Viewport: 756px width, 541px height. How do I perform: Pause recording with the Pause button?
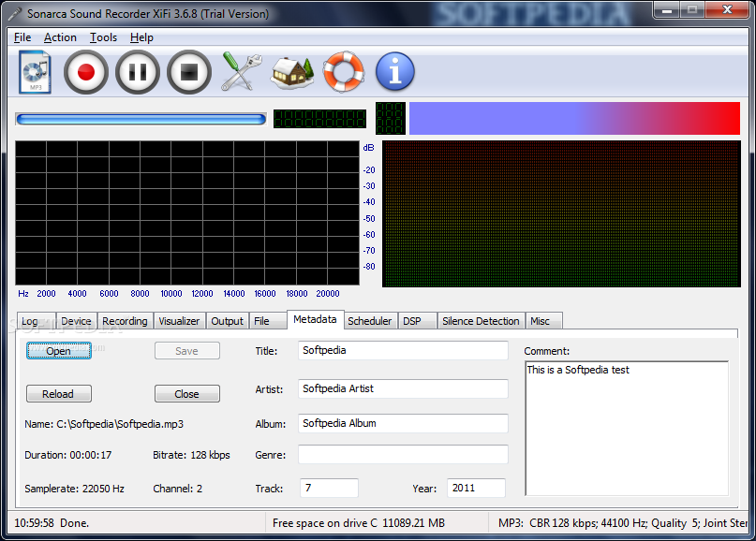(138, 72)
